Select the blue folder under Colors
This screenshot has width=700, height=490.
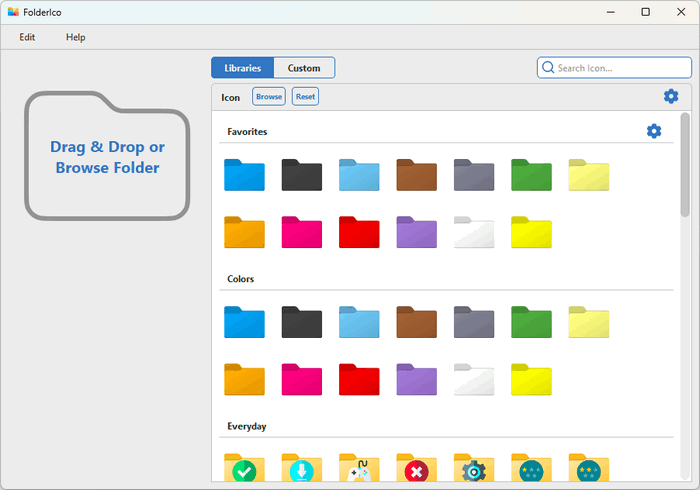coord(244,322)
